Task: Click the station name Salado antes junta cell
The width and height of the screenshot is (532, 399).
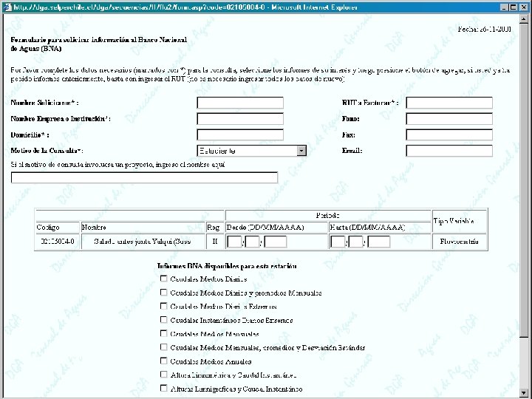Action: pyautogui.click(x=143, y=242)
